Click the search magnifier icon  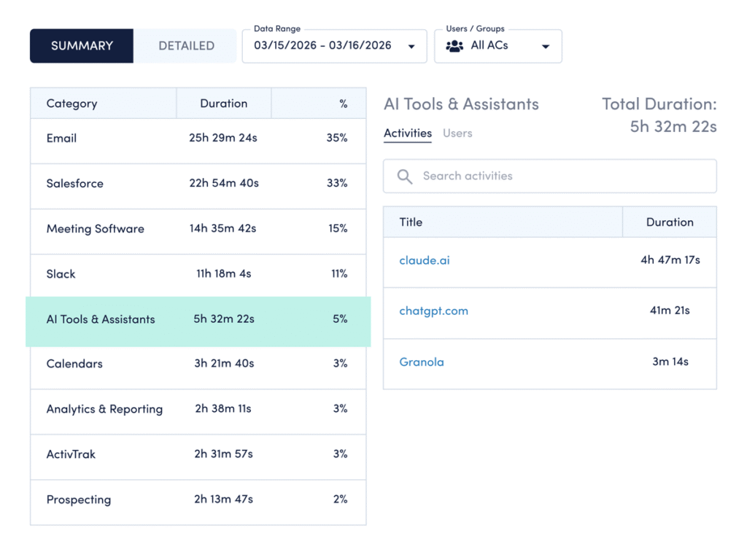[x=404, y=176]
